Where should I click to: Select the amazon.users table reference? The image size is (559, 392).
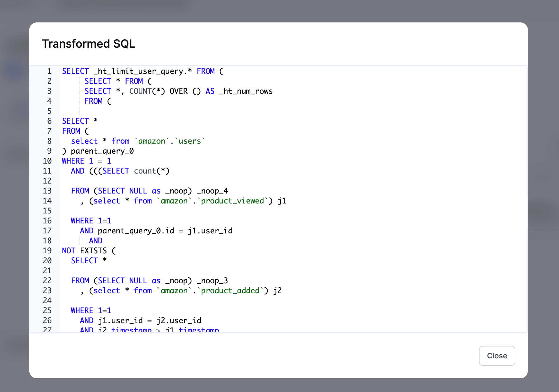170,141
